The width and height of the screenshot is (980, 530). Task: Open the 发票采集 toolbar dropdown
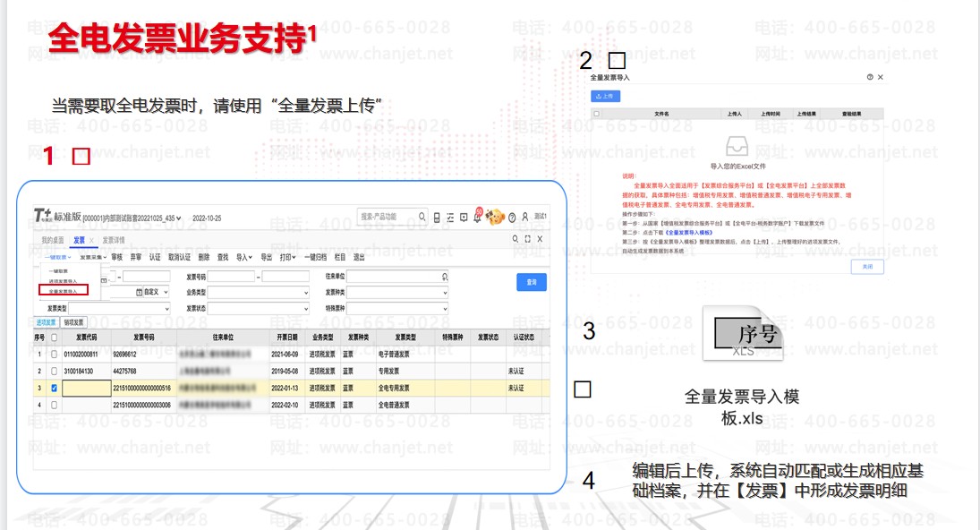[x=92, y=258]
